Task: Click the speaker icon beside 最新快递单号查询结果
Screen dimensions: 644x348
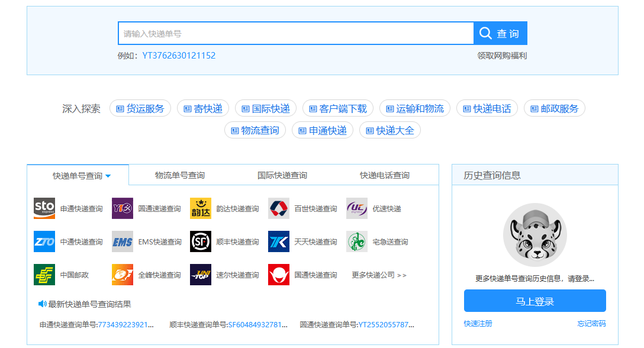Action: point(42,304)
